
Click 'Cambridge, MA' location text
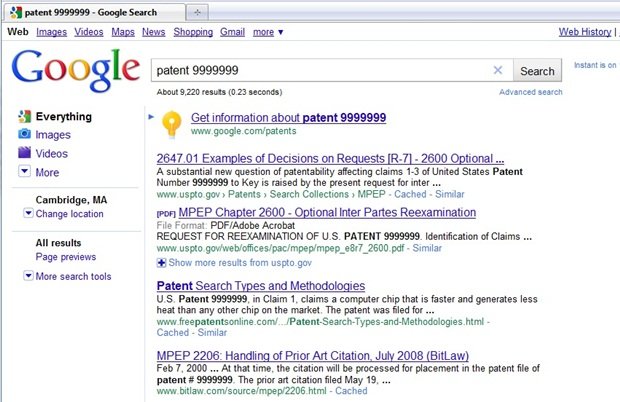pyautogui.click(x=71, y=200)
